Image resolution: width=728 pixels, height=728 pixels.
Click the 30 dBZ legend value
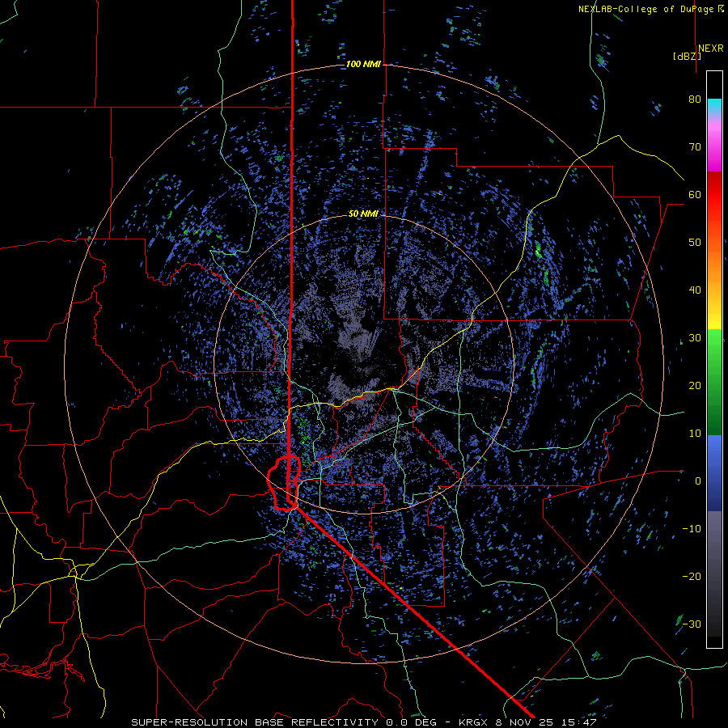(695, 337)
